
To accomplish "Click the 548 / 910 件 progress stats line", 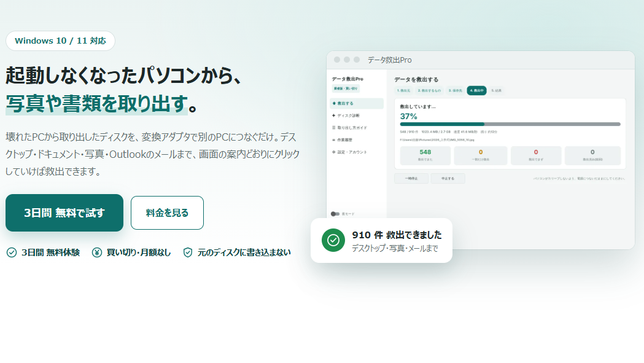I will coord(449,132).
